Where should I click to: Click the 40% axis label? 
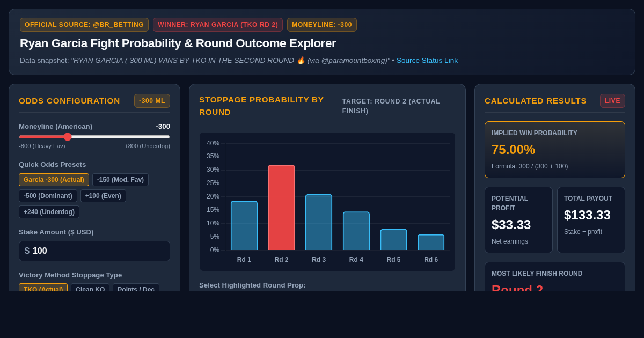(213, 143)
